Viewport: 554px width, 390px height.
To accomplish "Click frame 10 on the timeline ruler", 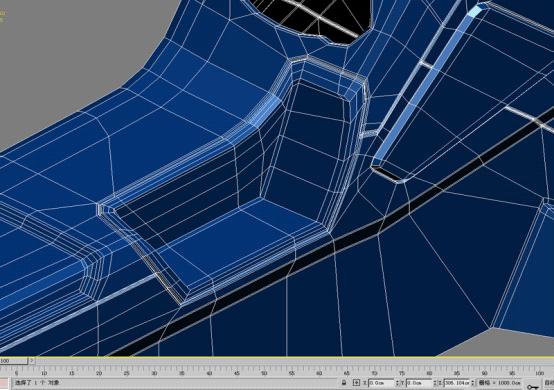I will pyautogui.click(x=44, y=373).
